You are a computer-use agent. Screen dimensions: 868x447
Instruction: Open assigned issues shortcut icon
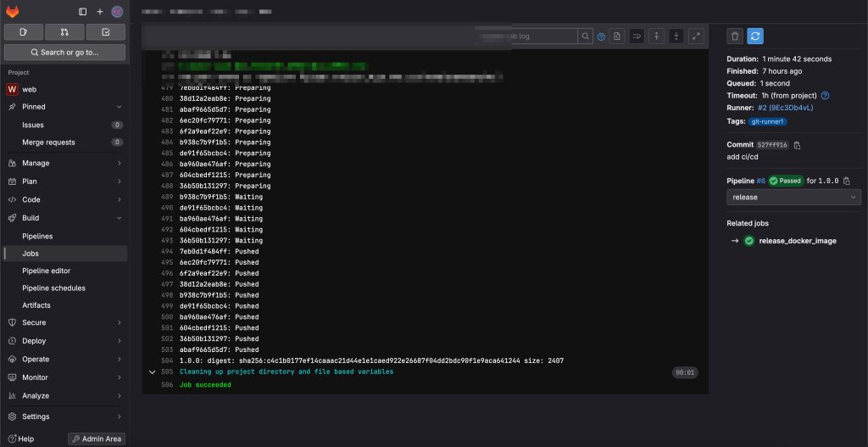point(24,32)
